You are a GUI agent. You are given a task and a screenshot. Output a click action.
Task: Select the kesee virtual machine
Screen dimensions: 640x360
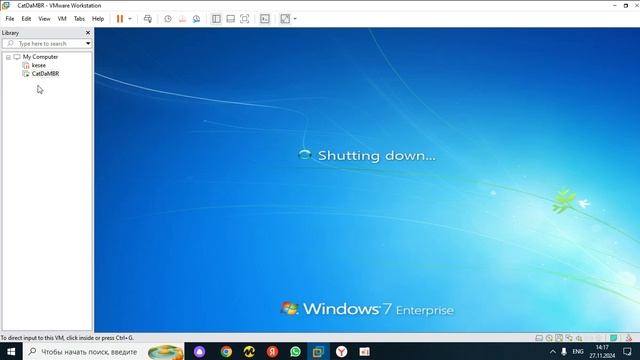[x=39, y=65]
